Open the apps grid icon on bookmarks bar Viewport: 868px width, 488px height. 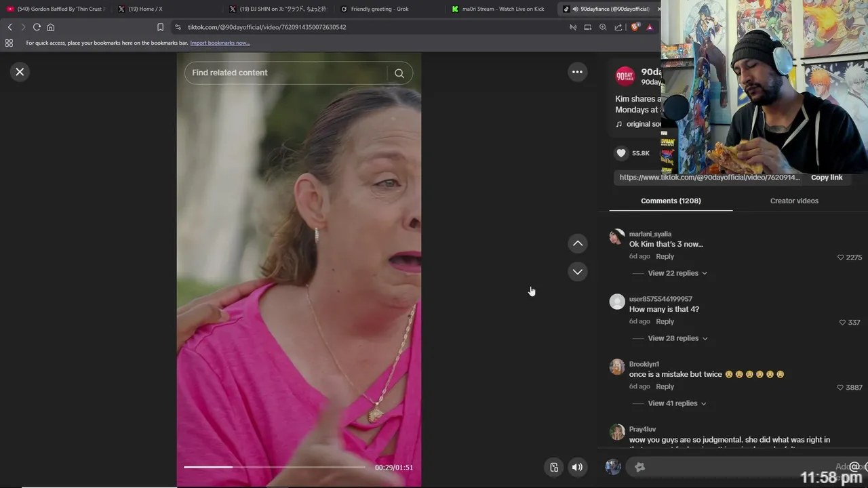point(9,43)
